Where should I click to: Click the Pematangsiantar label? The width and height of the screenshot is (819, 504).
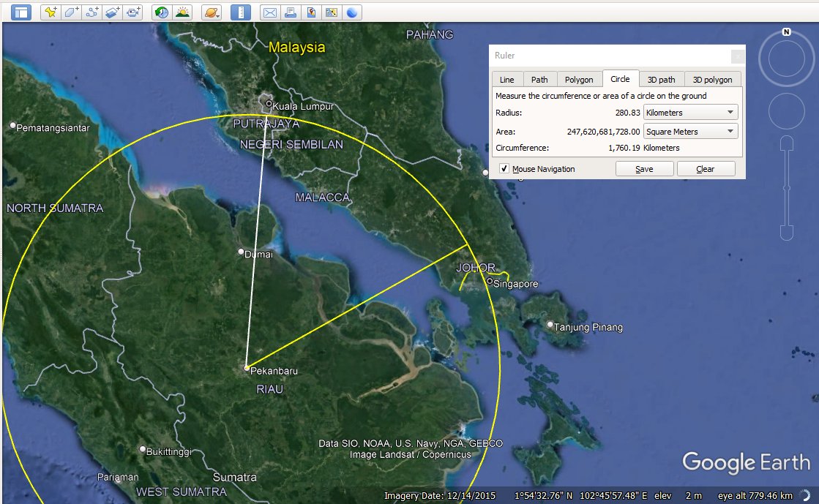pyautogui.click(x=53, y=128)
